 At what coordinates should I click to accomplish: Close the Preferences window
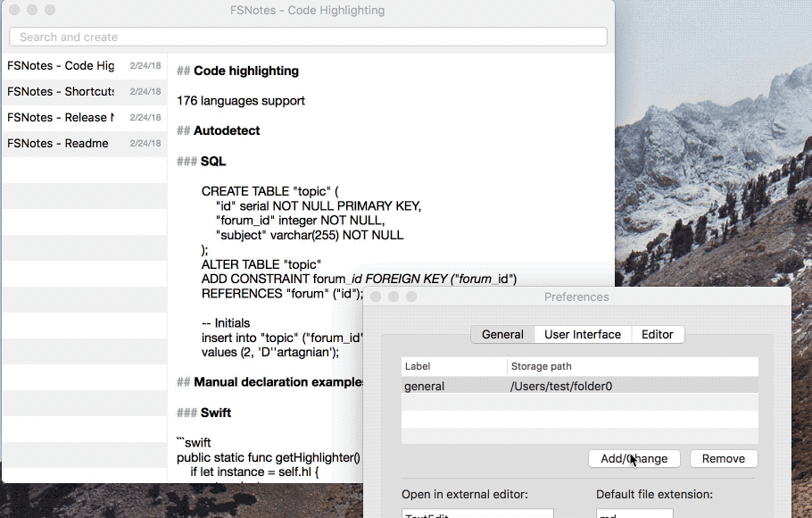click(376, 297)
